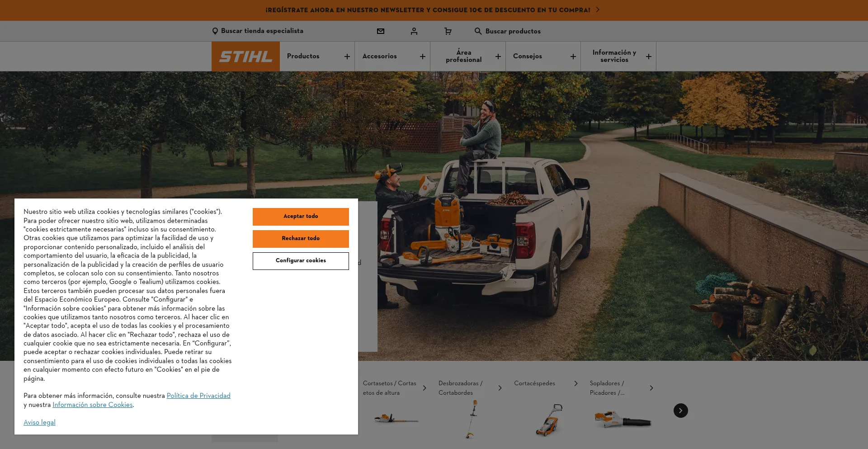Click the search magnifier icon
868x449 pixels.
tap(478, 31)
